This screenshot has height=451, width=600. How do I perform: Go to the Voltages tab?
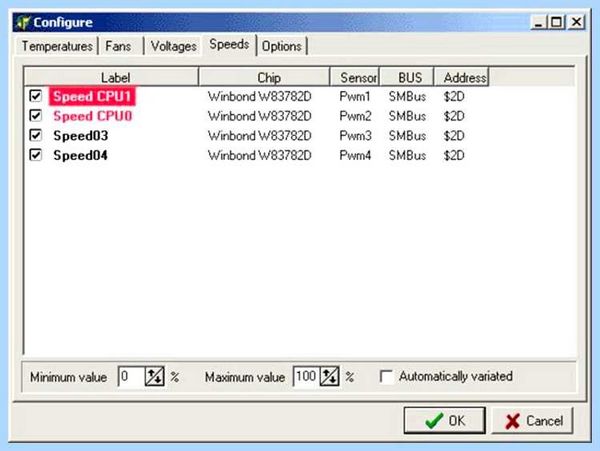tap(174, 46)
